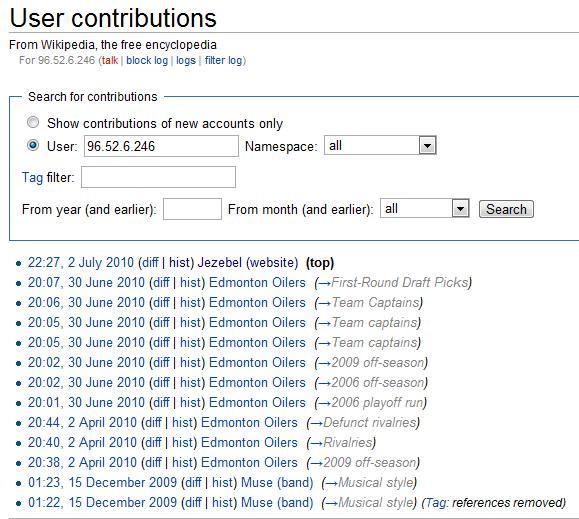Click the 20:40, 2 April 2010 timestamp
579x519 pixels.
click(x=82, y=443)
